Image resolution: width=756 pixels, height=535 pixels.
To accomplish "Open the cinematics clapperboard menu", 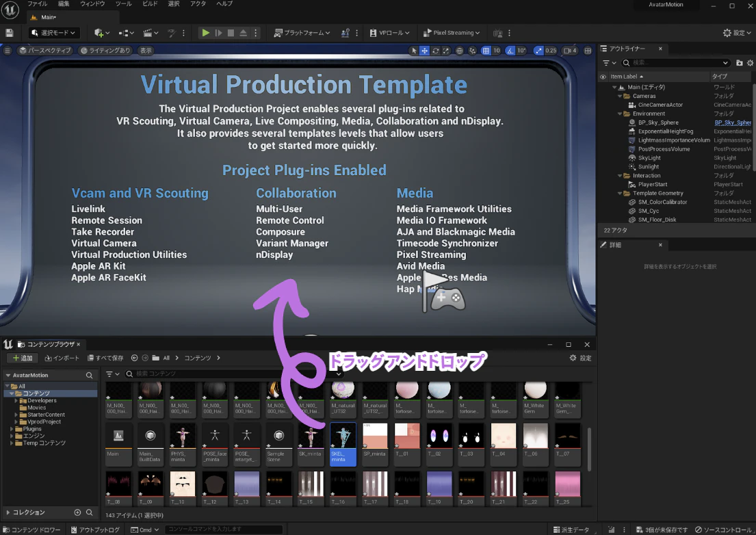I will coord(151,33).
